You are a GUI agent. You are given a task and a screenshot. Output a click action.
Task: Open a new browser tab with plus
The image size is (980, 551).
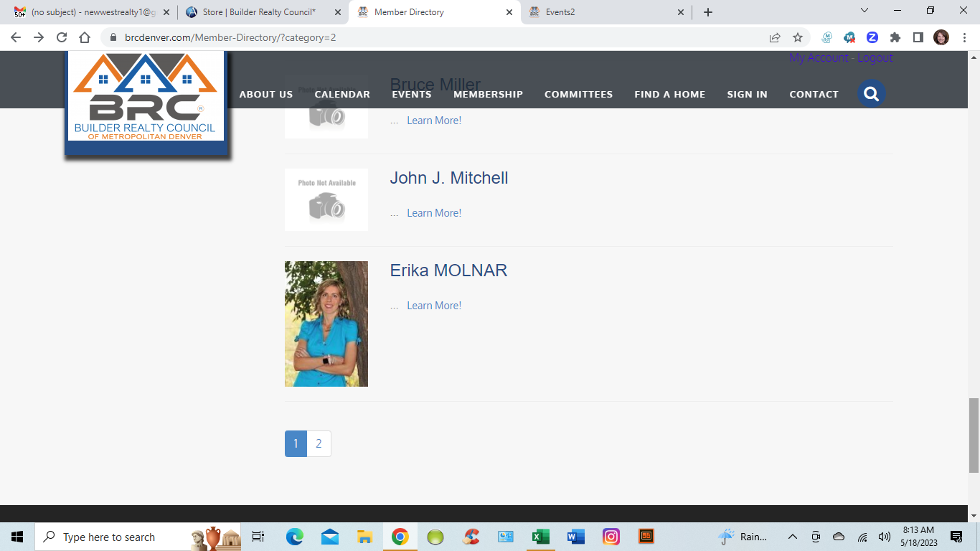708,12
